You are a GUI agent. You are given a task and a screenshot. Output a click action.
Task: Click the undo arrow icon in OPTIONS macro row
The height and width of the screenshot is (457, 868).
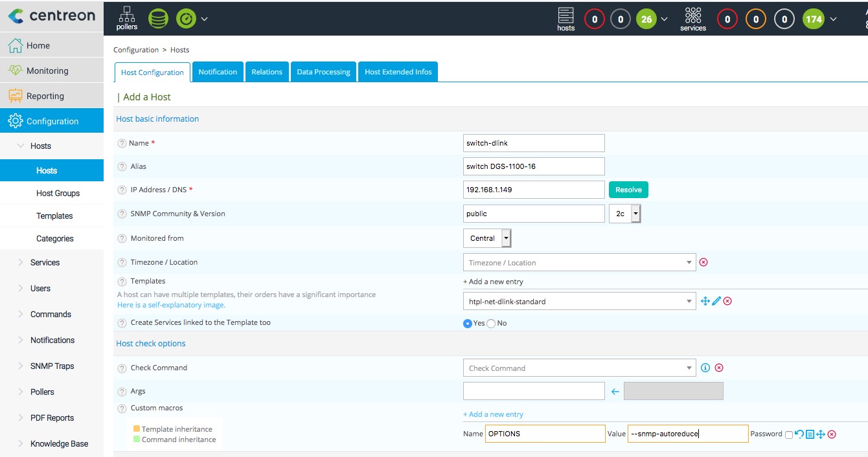click(x=799, y=434)
